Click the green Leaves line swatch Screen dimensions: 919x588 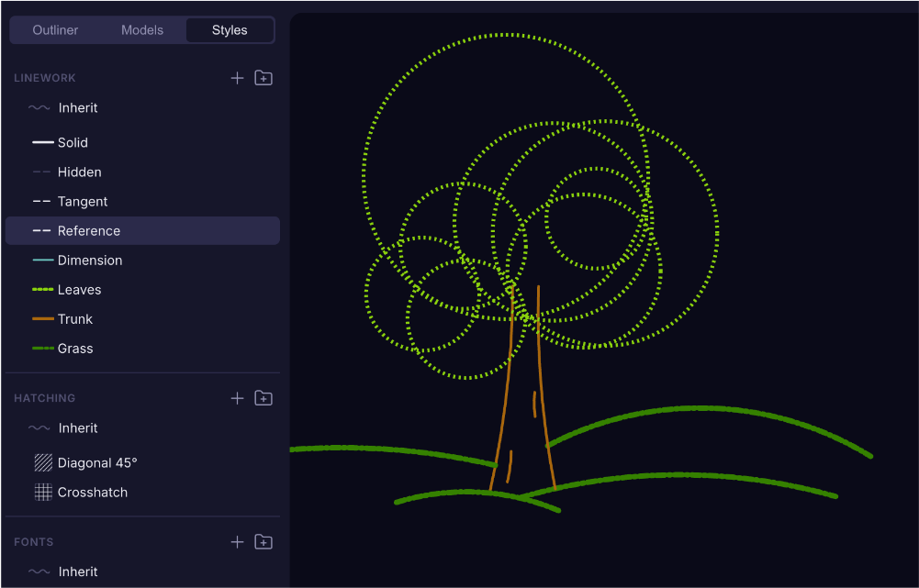(43, 290)
